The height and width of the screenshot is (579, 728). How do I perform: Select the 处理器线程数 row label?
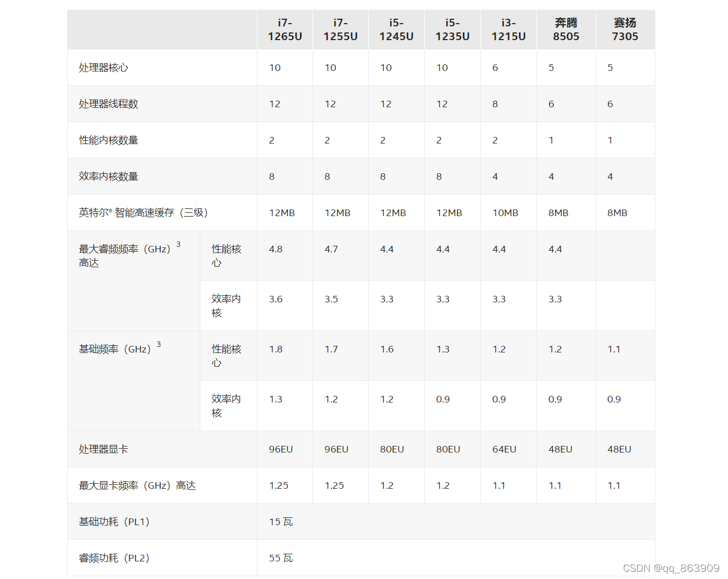click(x=108, y=104)
